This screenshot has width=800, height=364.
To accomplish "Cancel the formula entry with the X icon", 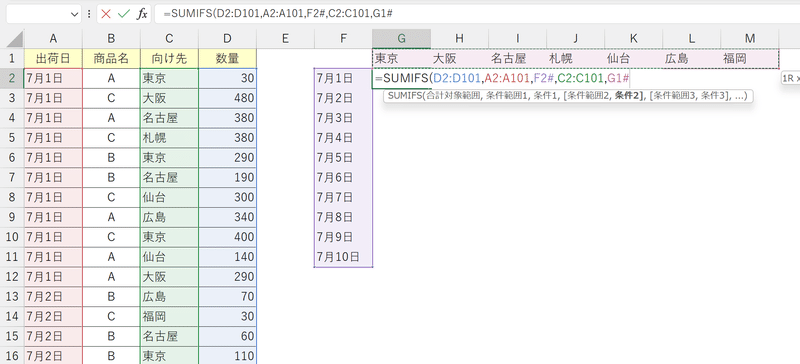I will [x=106, y=14].
